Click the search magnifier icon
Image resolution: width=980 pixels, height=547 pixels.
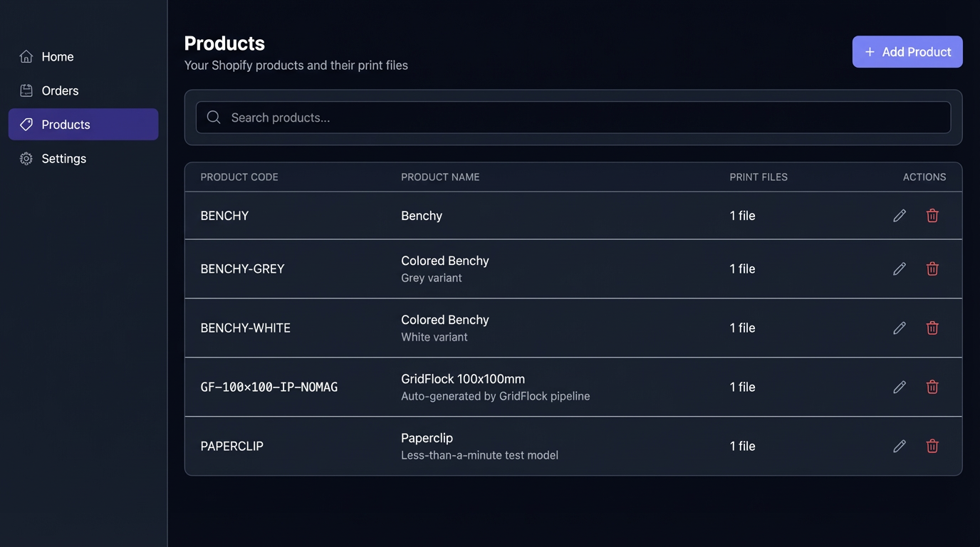click(x=213, y=117)
